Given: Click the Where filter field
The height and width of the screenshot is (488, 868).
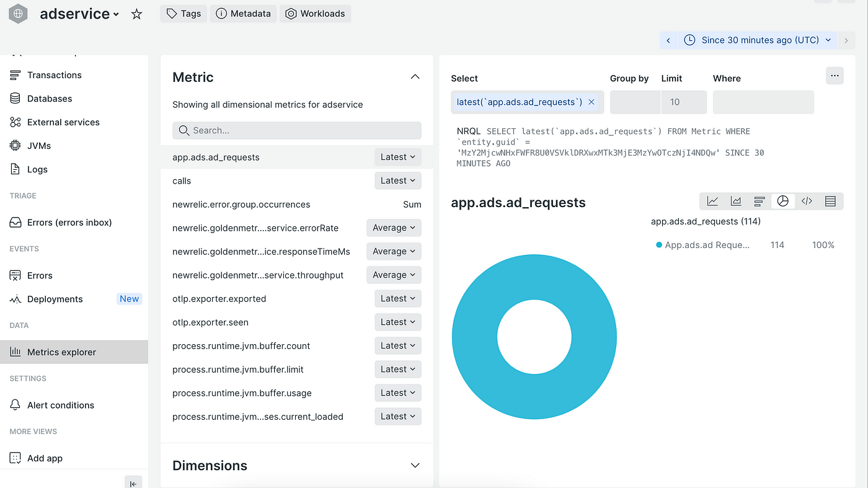Looking at the screenshot, I should tap(763, 102).
